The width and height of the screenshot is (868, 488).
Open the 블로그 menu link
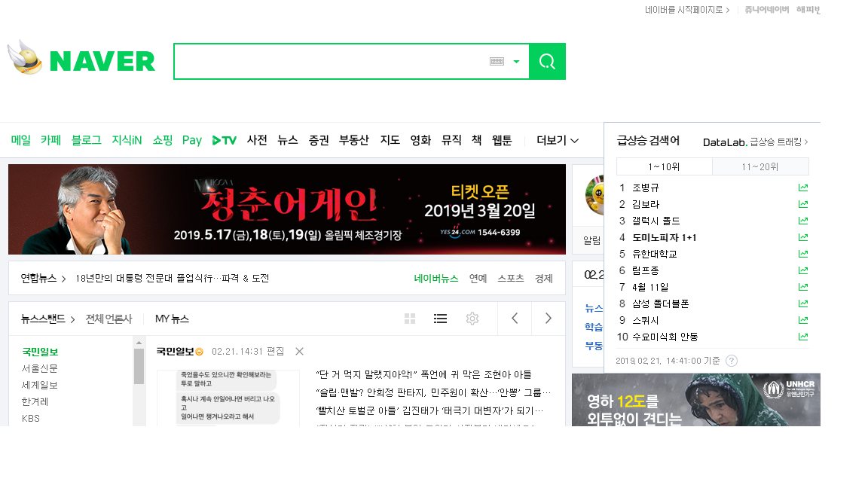87,140
